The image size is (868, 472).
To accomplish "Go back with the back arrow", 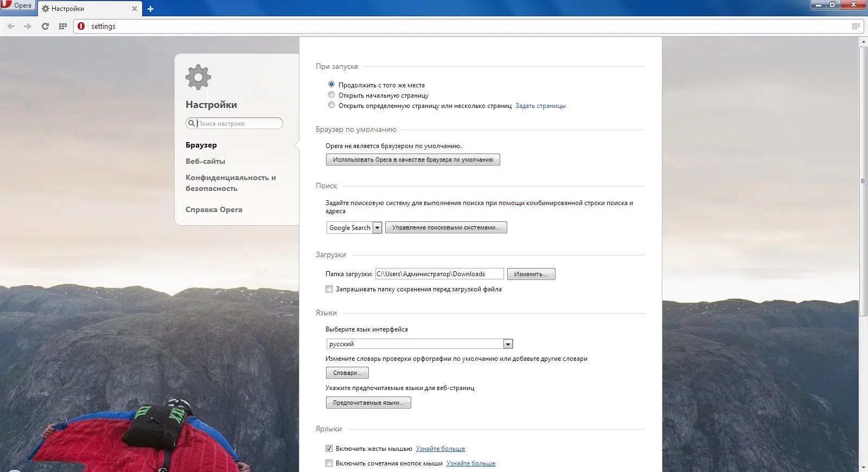I will pos(11,26).
